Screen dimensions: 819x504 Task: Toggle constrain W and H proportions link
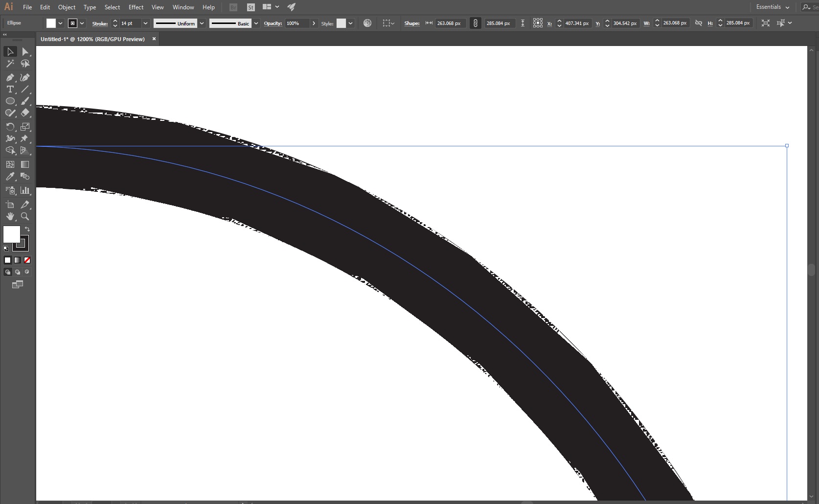point(699,23)
